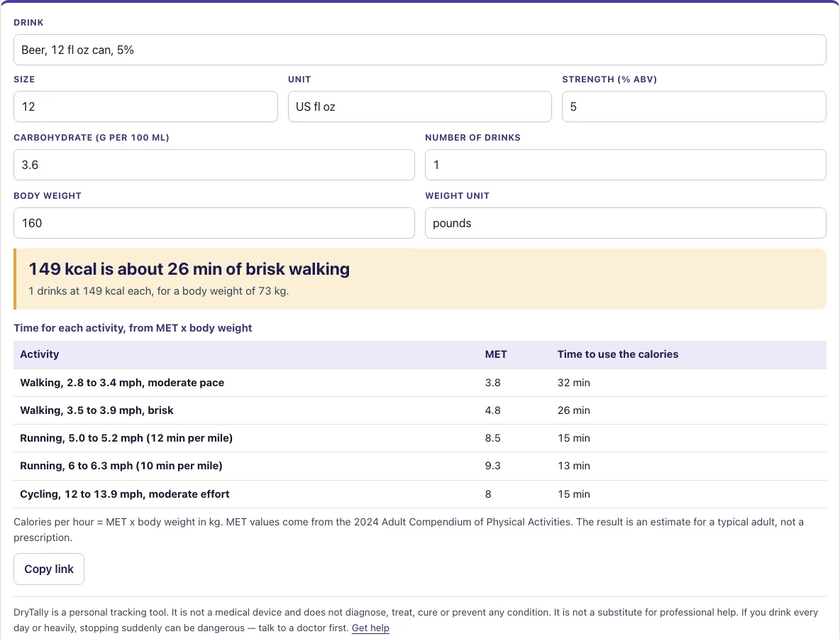Select the "Running, 6 to 6.3 mph" row label

[121, 466]
